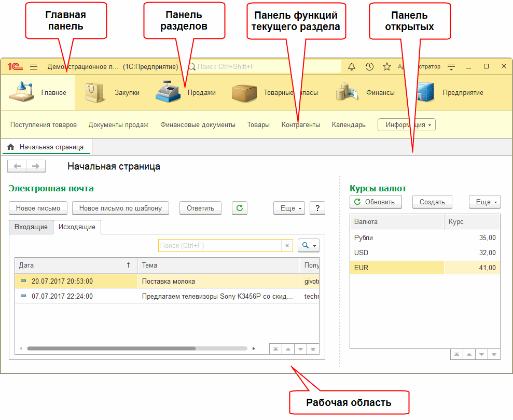Click Обновить in Курсы валют
Image resolution: width=513 pixels, height=420 pixels.
pos(376,202)
